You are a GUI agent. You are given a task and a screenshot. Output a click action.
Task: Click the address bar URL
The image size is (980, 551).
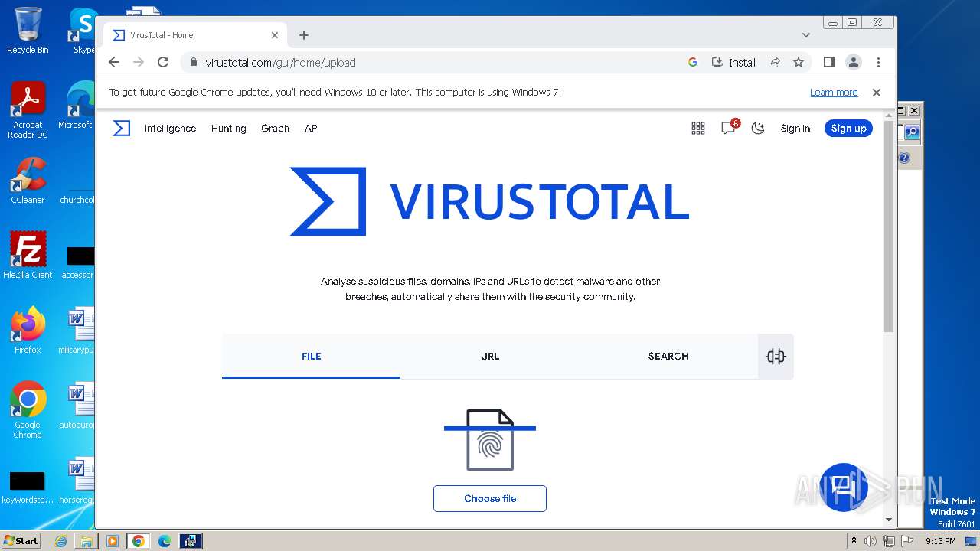pos(280,63)
